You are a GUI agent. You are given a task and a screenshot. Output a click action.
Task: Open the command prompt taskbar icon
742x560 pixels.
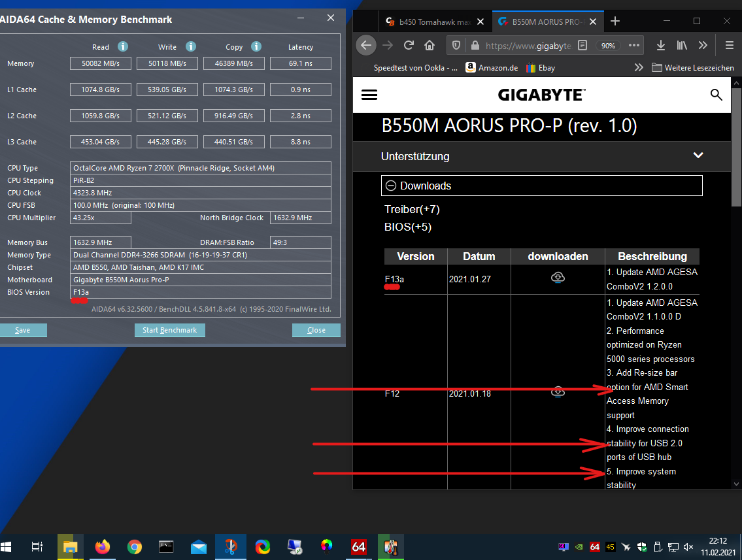coord(166,547)
